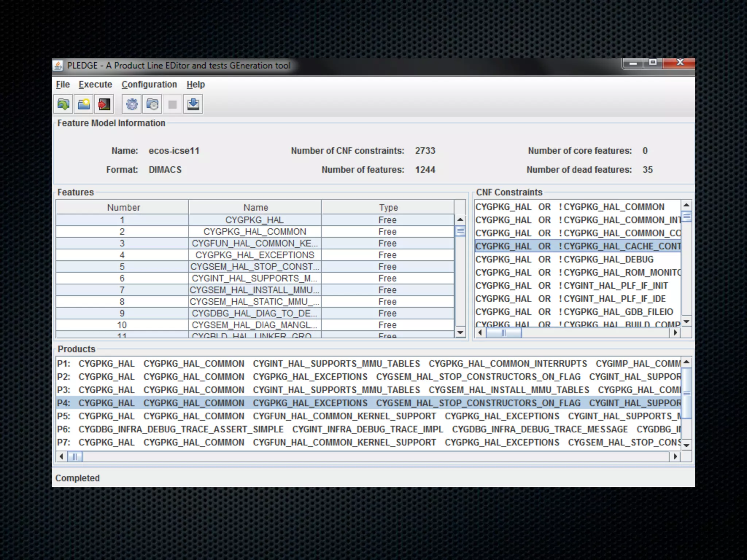The width and height of the screenshot is (747, 560).
Task: Open the Configuration menu
Action: (x=149, y=85)
